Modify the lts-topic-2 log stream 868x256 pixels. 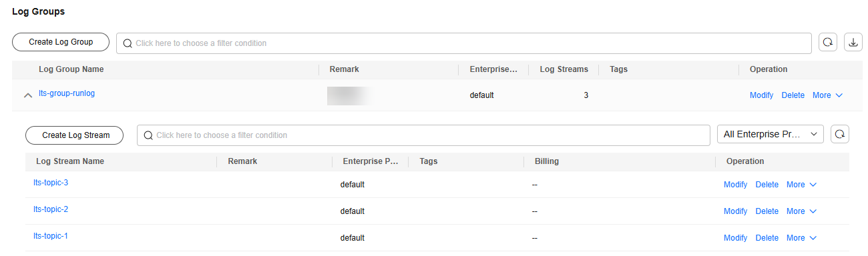point(735,211)
